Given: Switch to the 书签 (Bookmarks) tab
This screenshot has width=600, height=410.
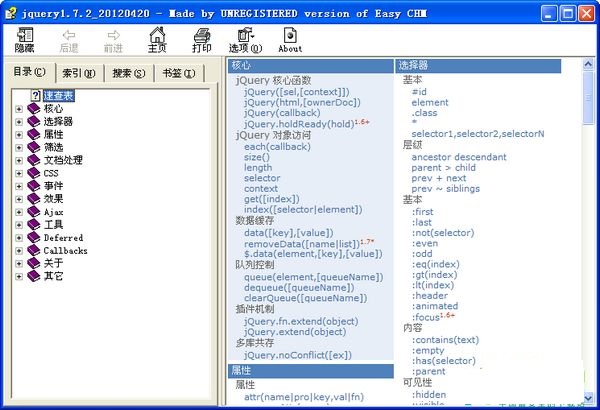Looking at the screenshot, I should coord(179,73).
